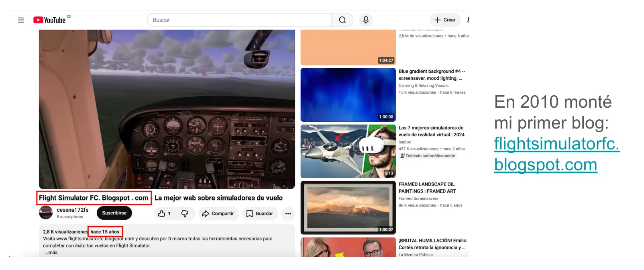Open the YouTube hamburger menu
Image resolution: width=644 pixels, height=270 pixels.
(21, 20)
